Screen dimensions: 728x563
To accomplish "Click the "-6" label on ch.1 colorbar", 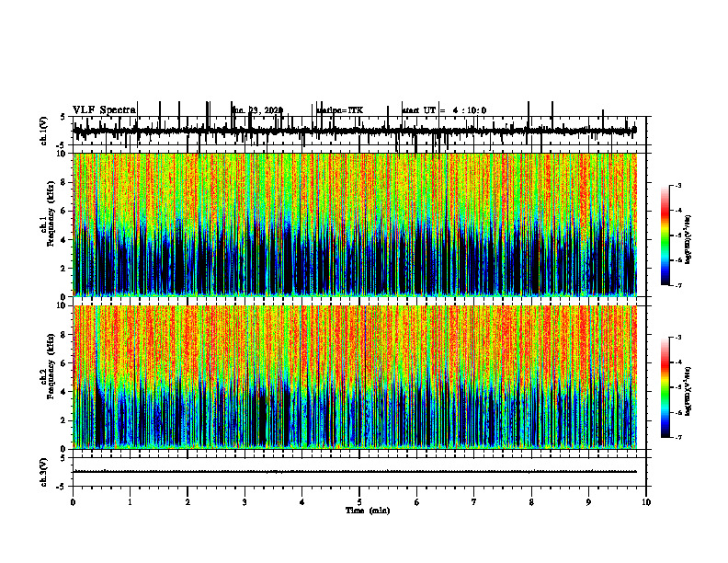I will pyautogui.click(x=678, y=260).
